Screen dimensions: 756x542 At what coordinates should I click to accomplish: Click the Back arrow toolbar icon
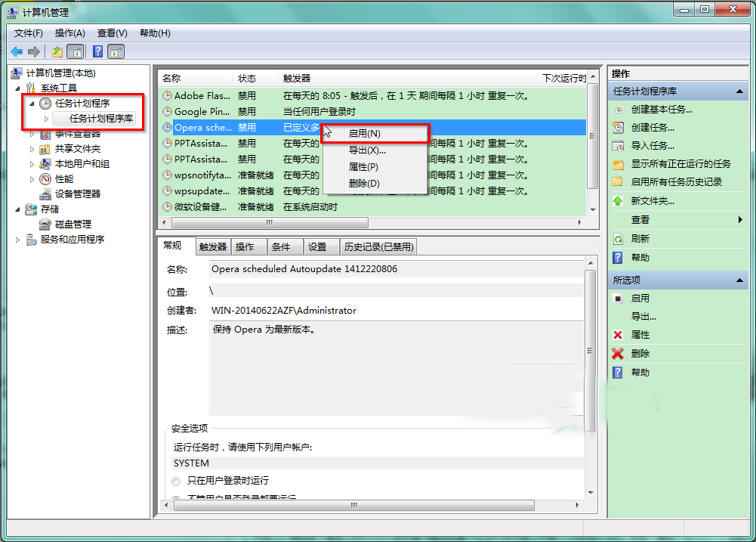[17, 51]
